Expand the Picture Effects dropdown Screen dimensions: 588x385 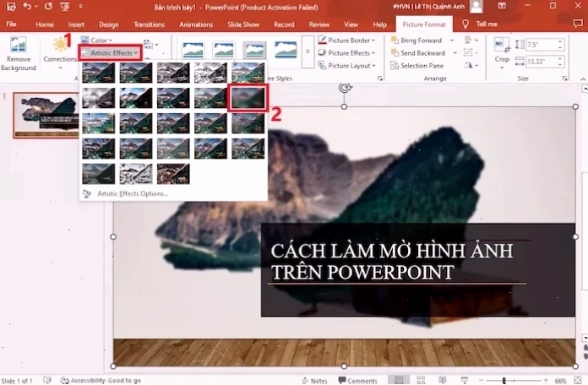click(x=346, y=53)
